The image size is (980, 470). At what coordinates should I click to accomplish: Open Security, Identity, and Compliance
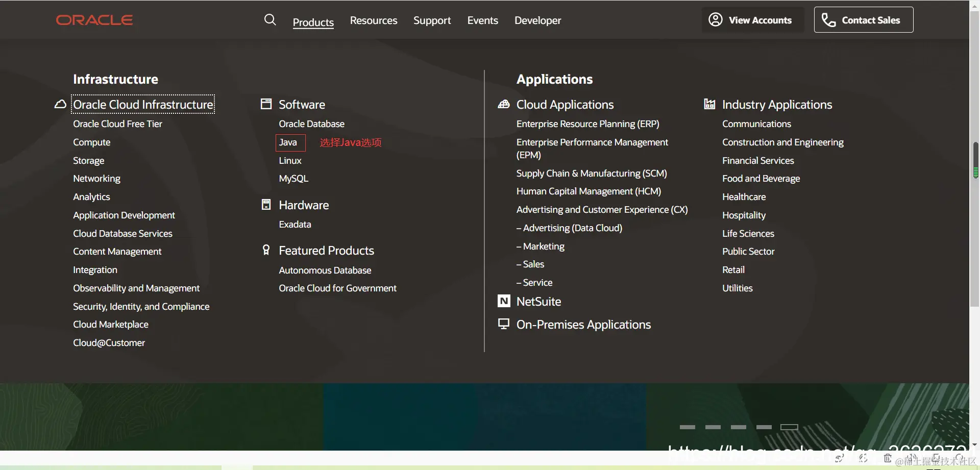click(141, 306)
